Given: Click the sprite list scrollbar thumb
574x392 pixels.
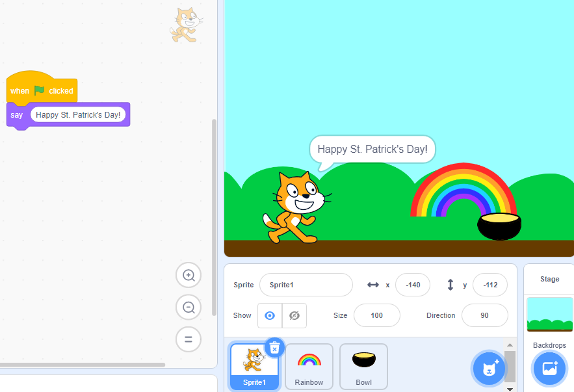Looking at the screenshot, I should pos(510,367).
